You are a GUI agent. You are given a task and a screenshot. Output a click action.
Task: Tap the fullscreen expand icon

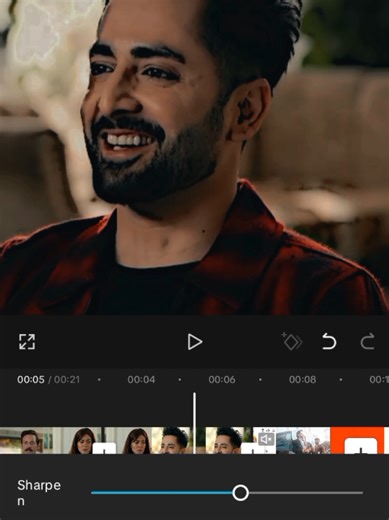click(x=27, y=342)
